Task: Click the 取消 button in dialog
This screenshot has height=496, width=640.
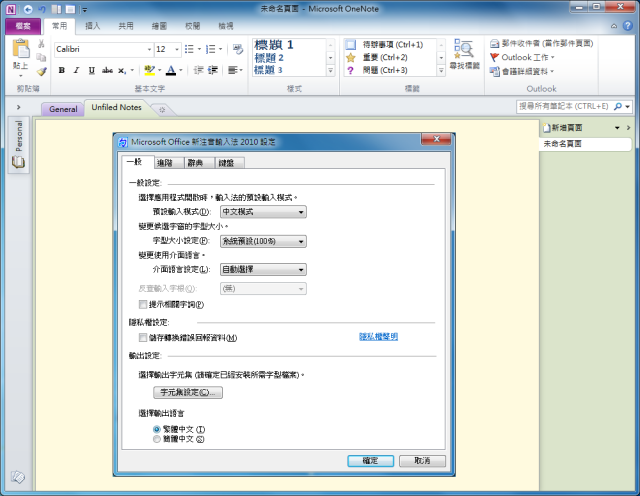Action: click(422, 461)
